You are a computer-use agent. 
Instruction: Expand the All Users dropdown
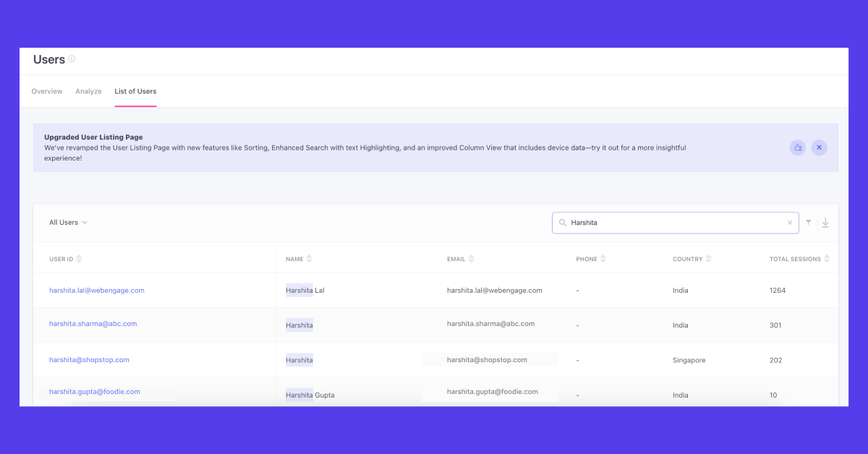tap(68, 223)
